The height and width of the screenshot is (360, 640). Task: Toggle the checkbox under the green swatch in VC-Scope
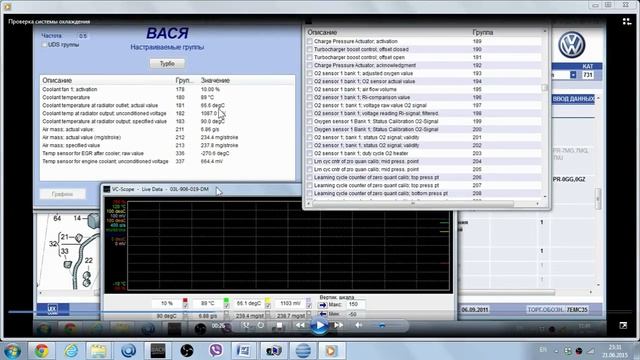[226, 306]
